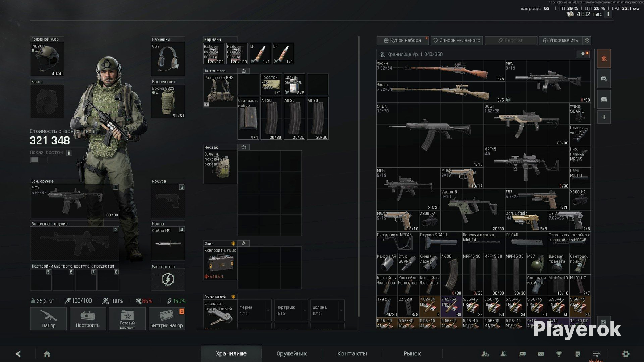Click the Готовый вариант button
The height and width of the screenshot is (362, 644).
tap(127, 319)
